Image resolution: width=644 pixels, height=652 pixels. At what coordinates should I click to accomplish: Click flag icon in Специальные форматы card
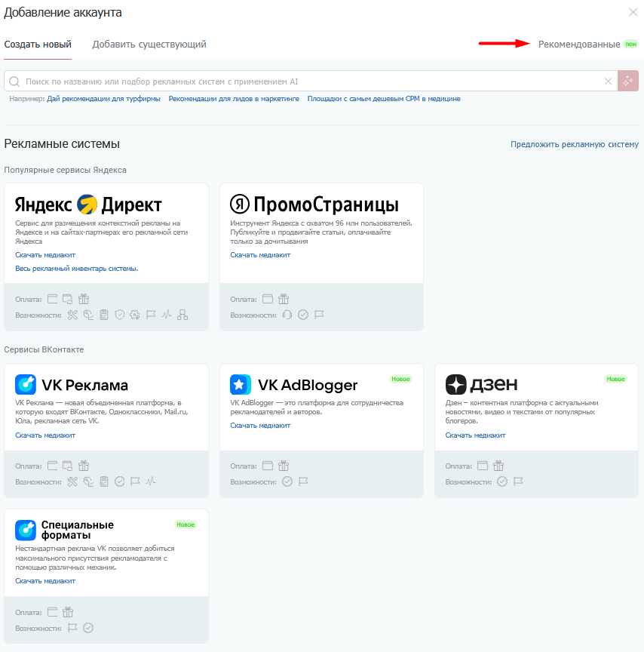[x=72, y=627]
